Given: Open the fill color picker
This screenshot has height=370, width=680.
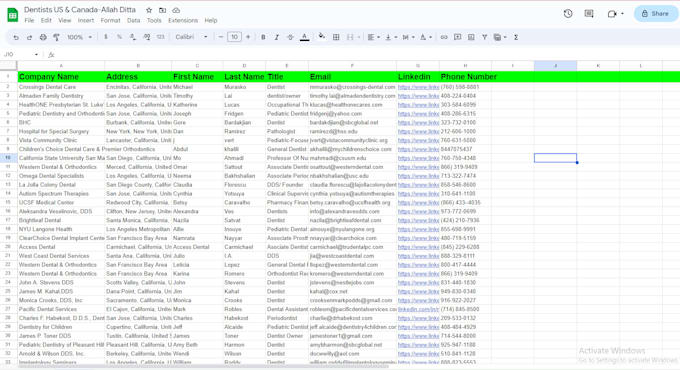Looking at the screenshot, I should [321, 36].
